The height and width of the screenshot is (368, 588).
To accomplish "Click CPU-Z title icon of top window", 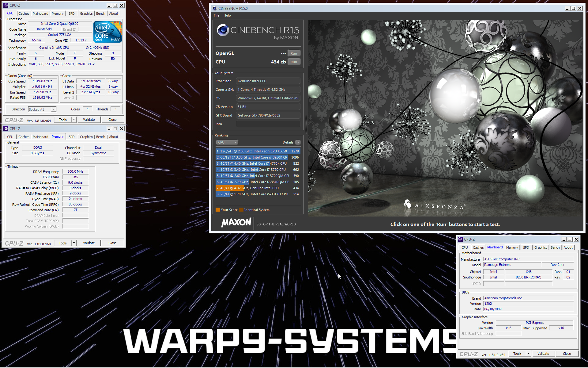I will [6, 5].
